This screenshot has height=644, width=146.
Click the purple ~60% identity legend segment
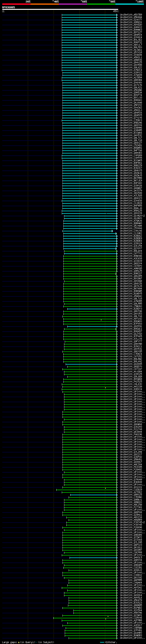tap(73, 4)
